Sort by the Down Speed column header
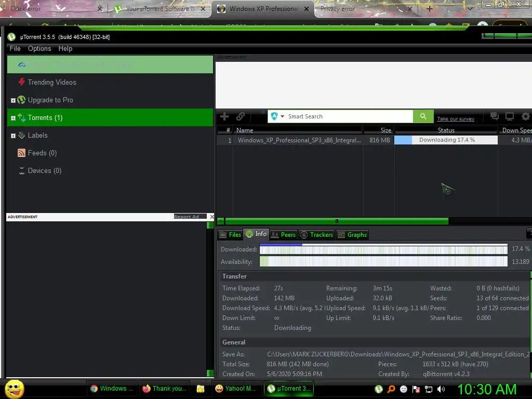Image resolution: width=532 pixels, height=399 pixels. coord(515,130)
